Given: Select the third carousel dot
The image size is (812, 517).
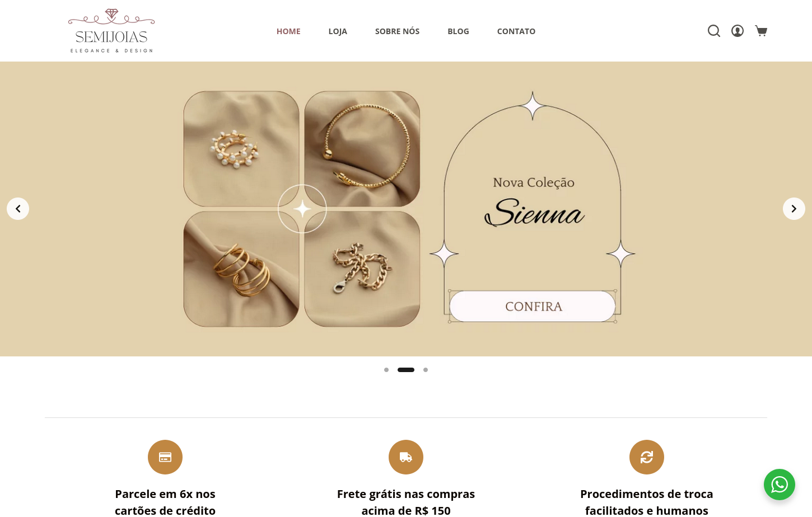Looking at the screenshot, I should pyautogui.click(x=426, y=370).
